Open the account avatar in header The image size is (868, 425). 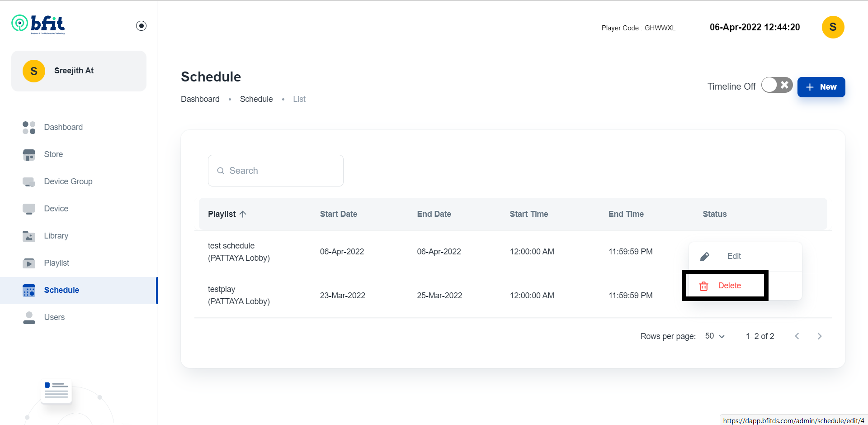coord(833,27)
